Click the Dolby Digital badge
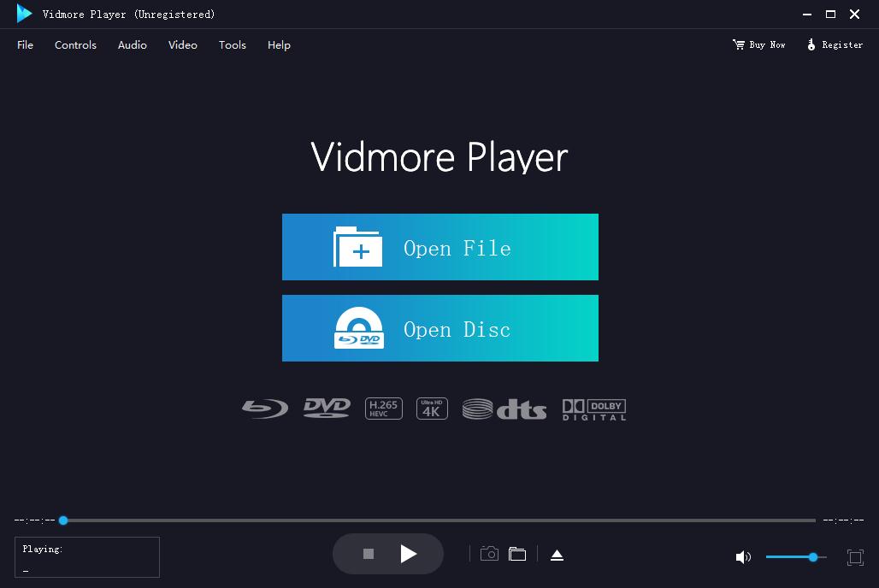The image size is (879, 588). tap(593, 408)
